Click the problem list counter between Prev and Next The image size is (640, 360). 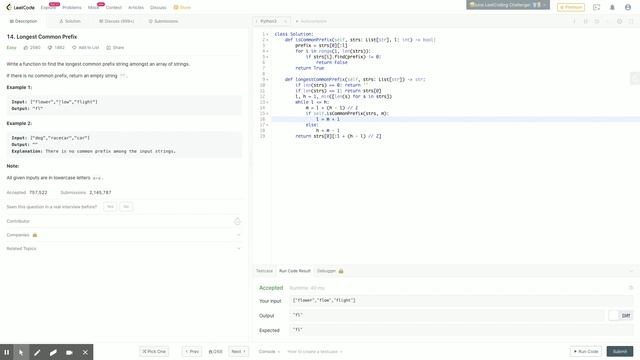216,351
